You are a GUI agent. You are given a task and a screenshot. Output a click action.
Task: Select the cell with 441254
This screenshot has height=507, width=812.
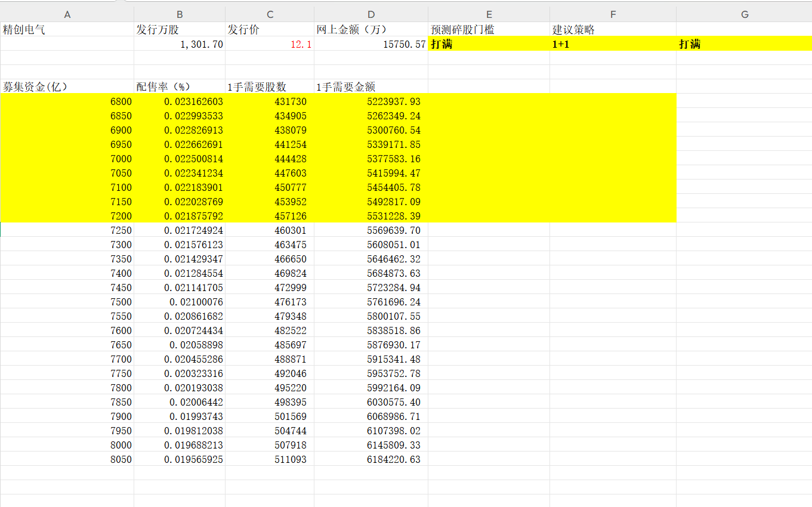[270, 144]
